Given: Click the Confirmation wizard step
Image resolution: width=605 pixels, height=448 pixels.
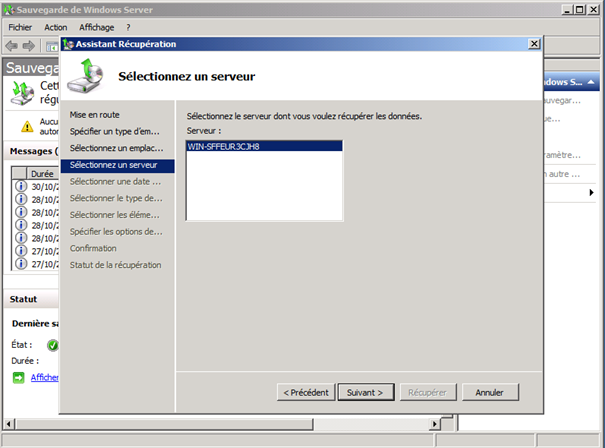Looking at the screenshot, I should (93, 248).
